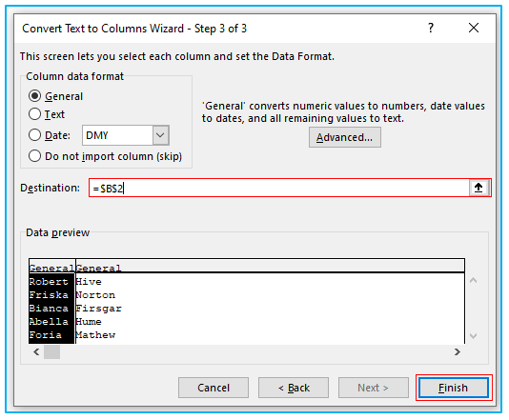Click 'Robert' in the data preview
Viewport: 509px width, 420px height.
[49, 282]
